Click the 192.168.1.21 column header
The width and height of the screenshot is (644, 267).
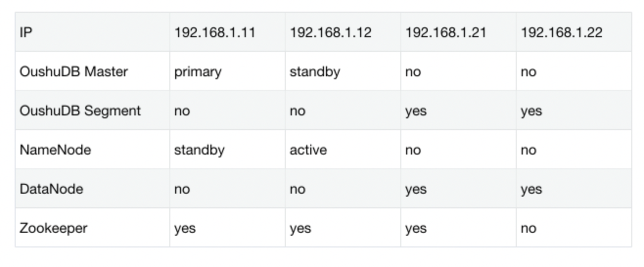coord(445,33)
